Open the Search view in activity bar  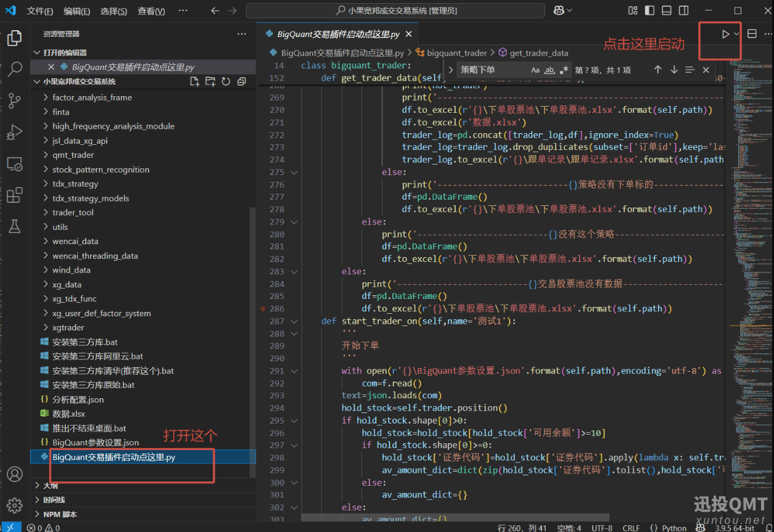tap(15, 69)
